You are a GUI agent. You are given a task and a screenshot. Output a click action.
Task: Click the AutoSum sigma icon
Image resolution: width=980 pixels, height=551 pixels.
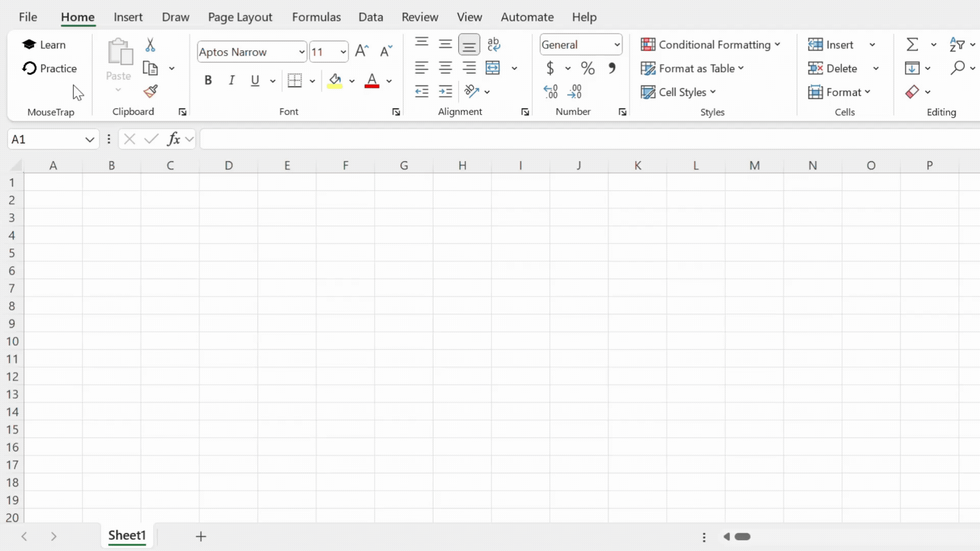tap(912, 45)
